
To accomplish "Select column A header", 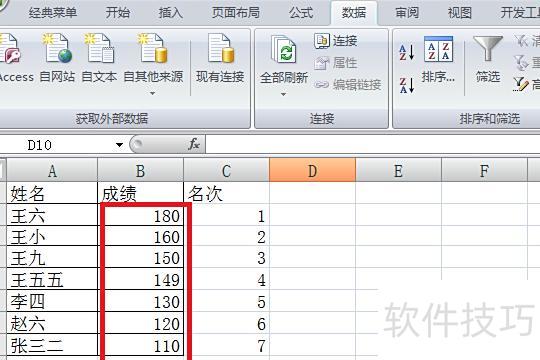I will tap(52, 170).
